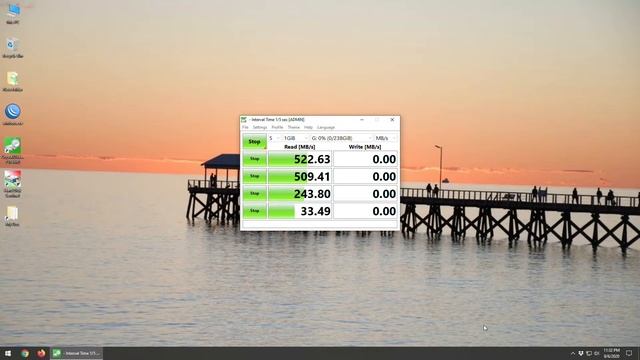
Task: Expand the unit dropdown showing MB/s
Action: [386, 138]
